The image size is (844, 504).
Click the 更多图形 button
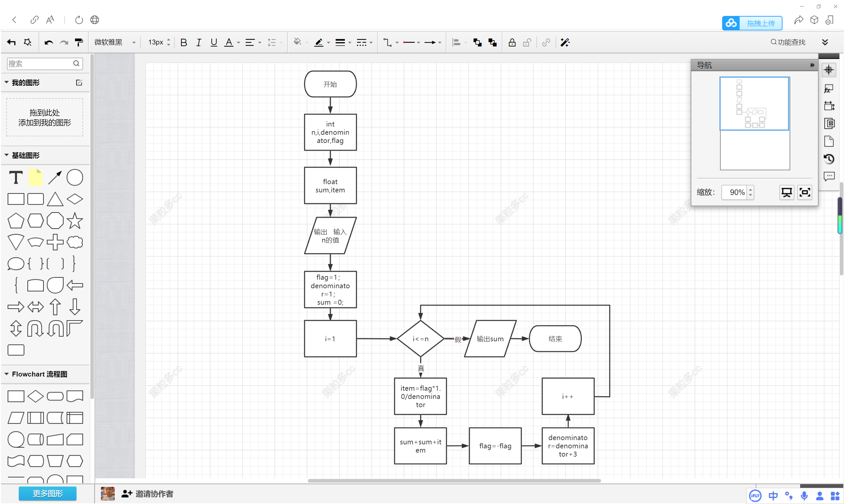(47, 493)
